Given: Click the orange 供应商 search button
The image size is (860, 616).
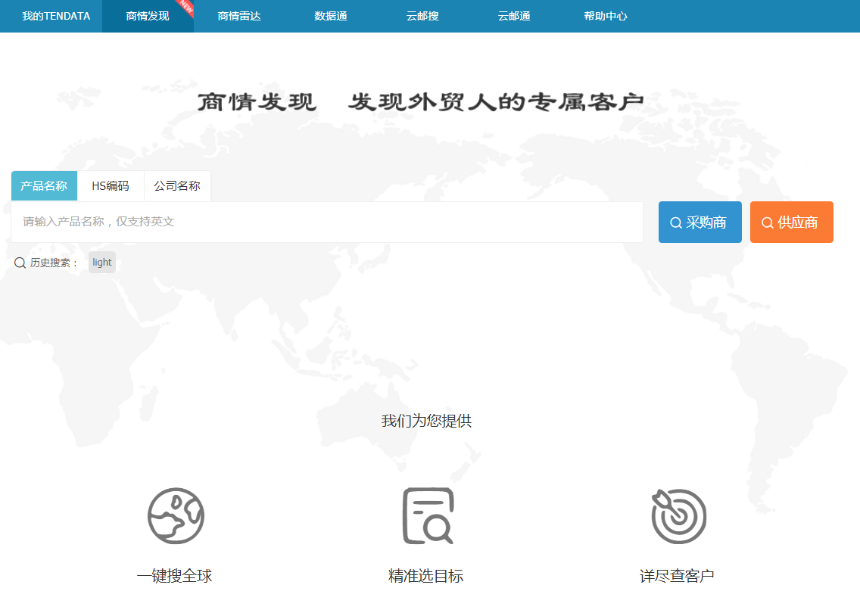Looking at the screenshot, I should (x=791, y=222).
